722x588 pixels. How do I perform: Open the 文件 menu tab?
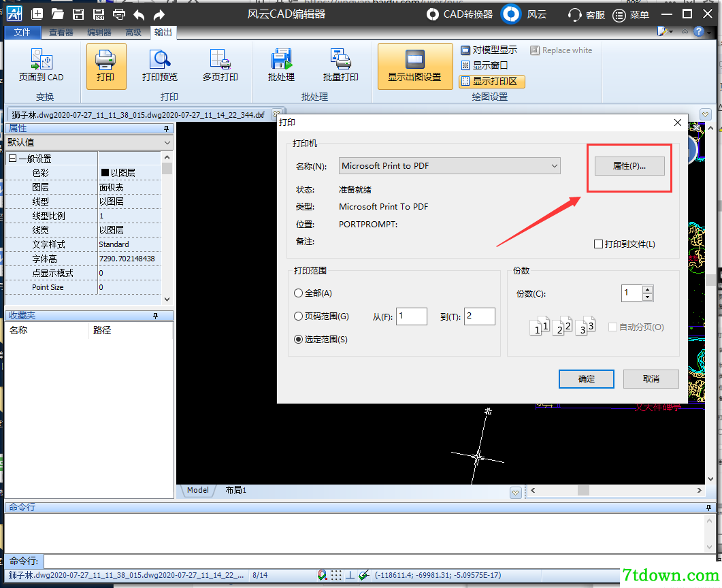[22, 32]
